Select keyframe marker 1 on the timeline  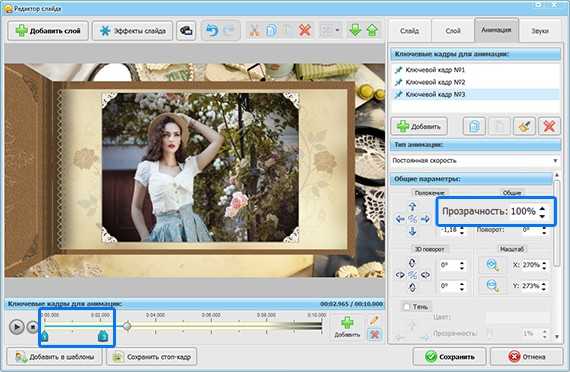(44, 336)
